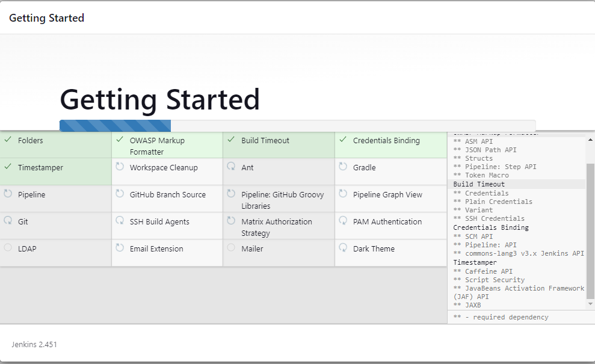
Task: Click the Pipeline: Step API log line
Action: [495, 167]
